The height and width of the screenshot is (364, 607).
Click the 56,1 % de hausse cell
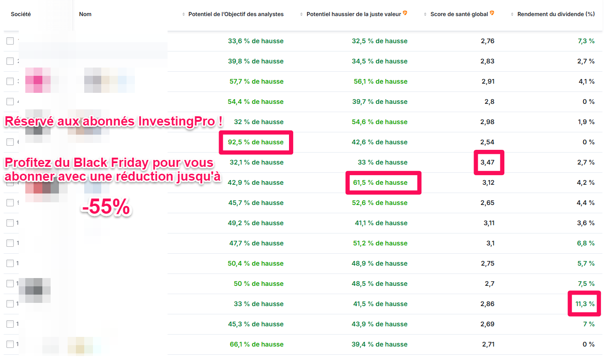click(x=381, y=81)
